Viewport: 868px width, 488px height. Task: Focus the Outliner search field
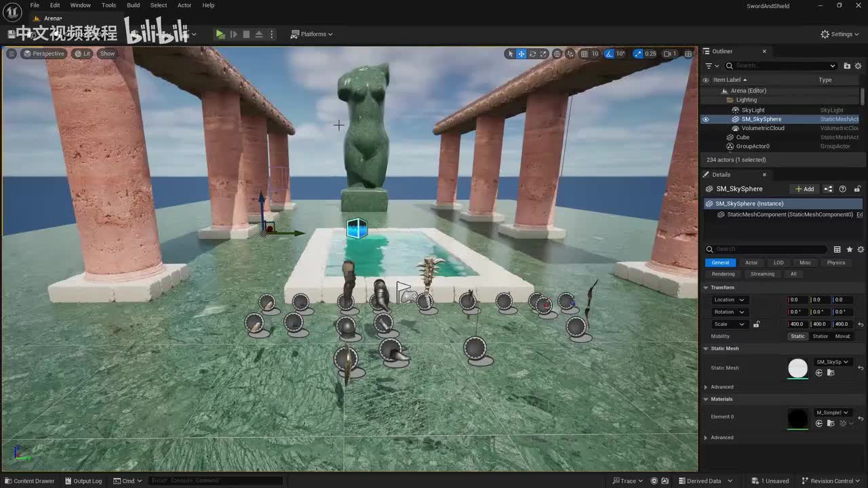click(781, 66)
